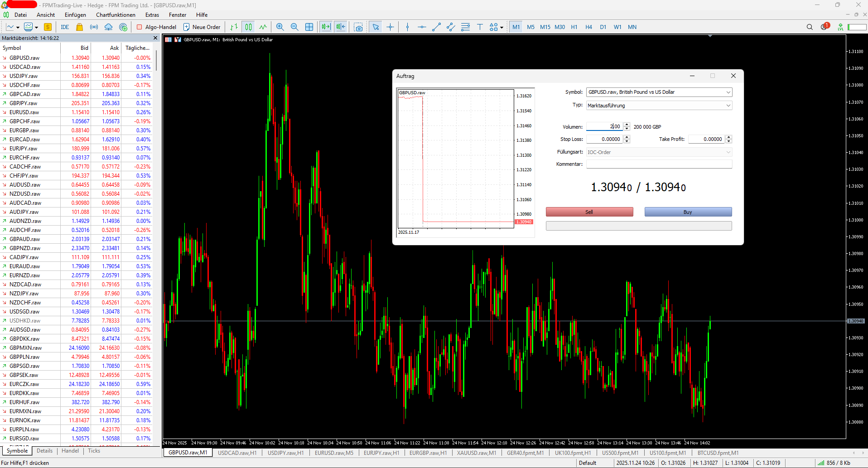Click the chart screenshot camera icon
This screenshot has height=468, width=868.
[359, 27]
